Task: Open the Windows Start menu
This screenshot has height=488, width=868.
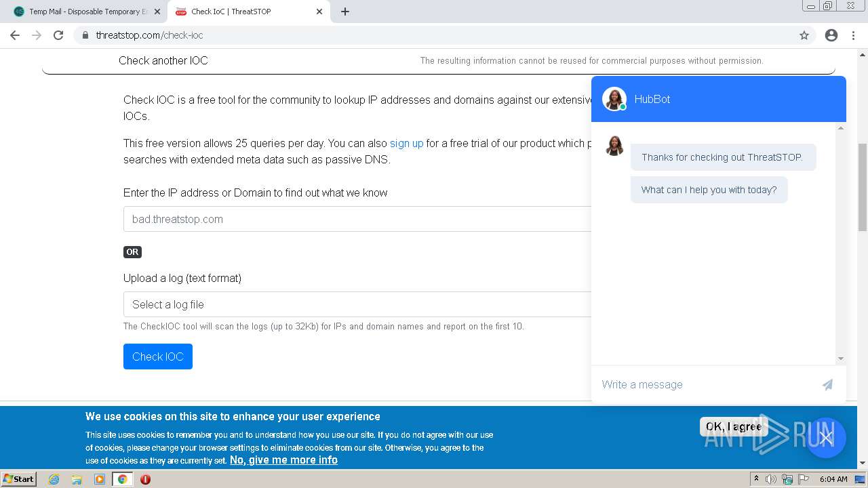Action: pyautogui.click(x=19, y=479)
